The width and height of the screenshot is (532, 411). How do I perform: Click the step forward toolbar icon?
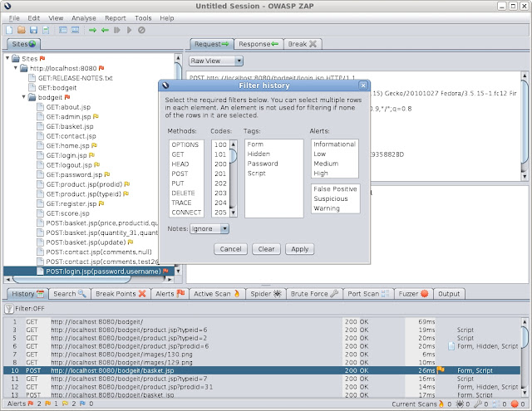[117, 30]
